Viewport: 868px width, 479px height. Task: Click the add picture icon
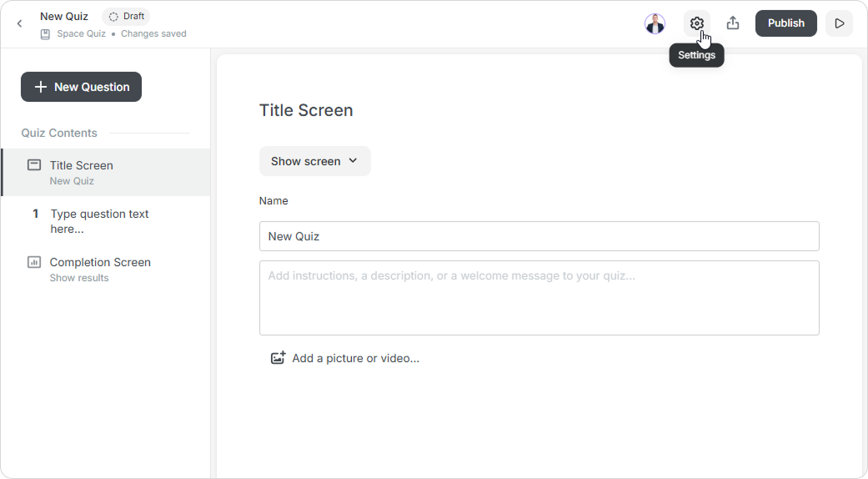pos(278,358)
